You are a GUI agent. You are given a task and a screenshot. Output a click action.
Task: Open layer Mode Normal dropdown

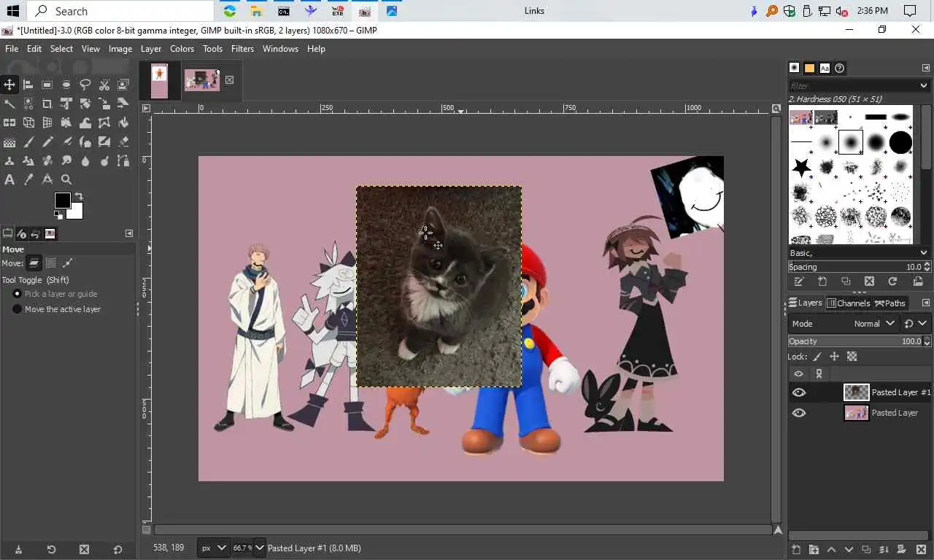click(844, 323)
